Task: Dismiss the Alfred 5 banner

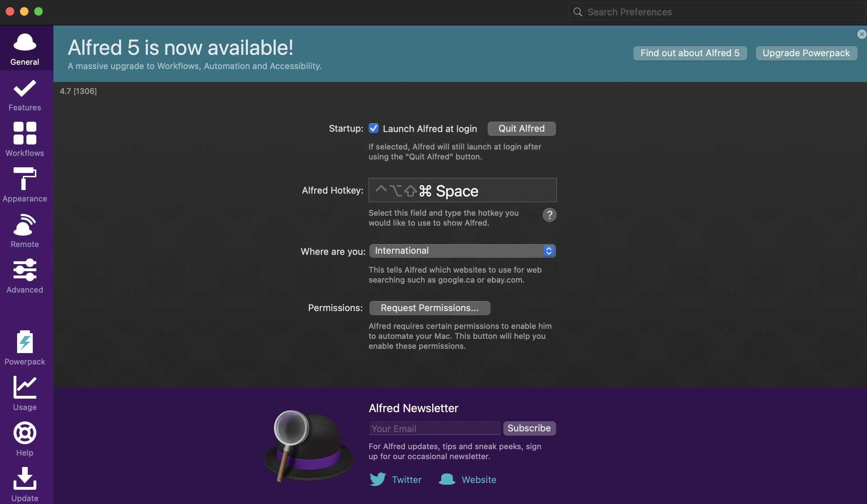Action: (862, 34)
